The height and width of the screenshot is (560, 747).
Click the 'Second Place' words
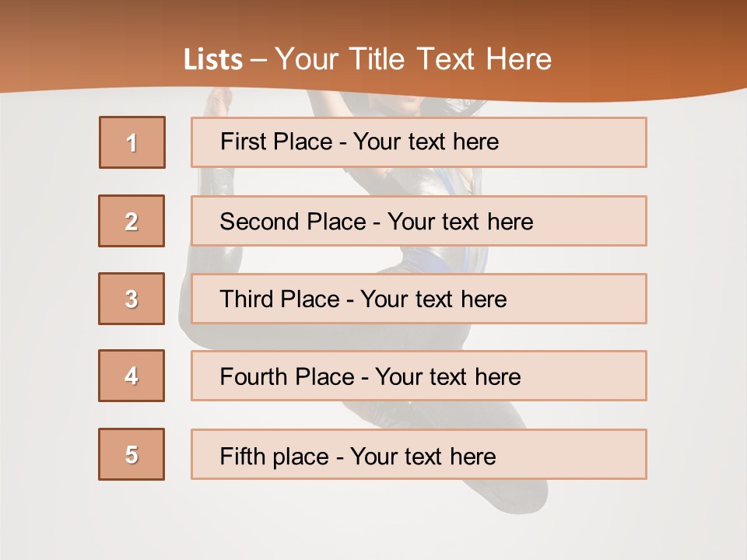click(x=293, y=222)
